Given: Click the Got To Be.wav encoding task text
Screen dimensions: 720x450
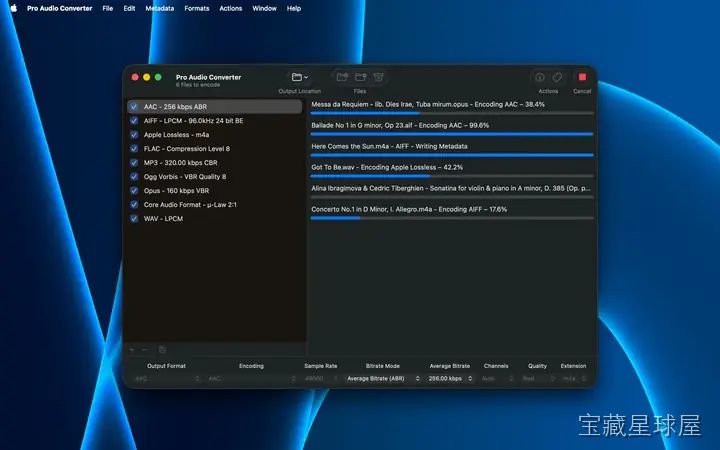Looking at the screenshot, I should [387, 168].
